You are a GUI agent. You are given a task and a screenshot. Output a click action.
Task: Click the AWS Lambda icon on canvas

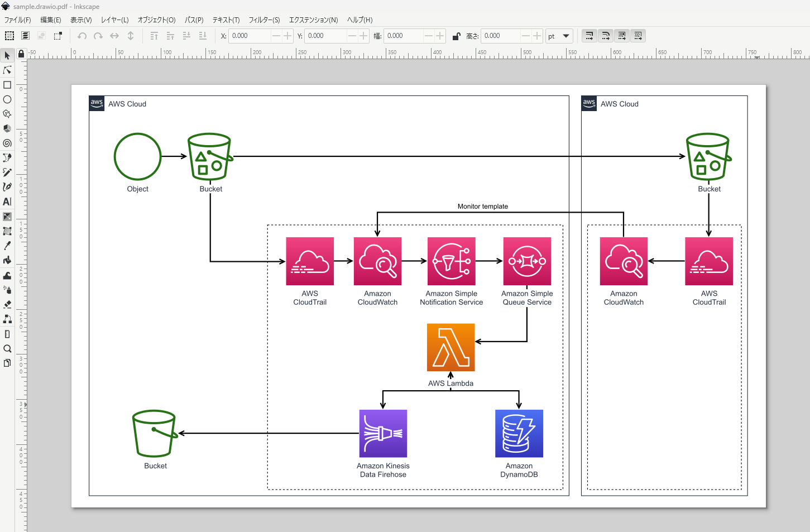point(450,347)
